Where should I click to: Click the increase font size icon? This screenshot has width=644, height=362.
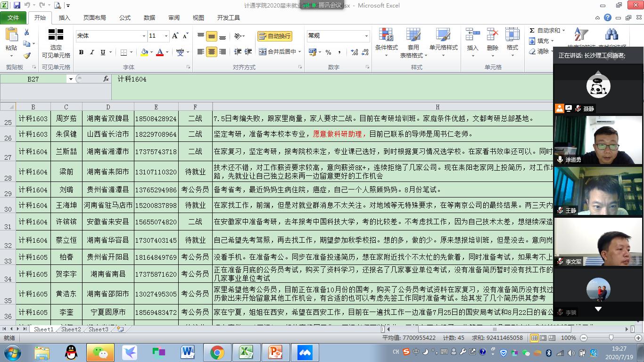click(175, 36)
